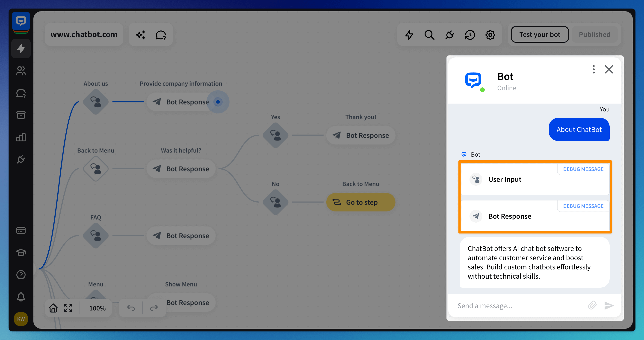Click the Test your bot button

click(540, 35)
